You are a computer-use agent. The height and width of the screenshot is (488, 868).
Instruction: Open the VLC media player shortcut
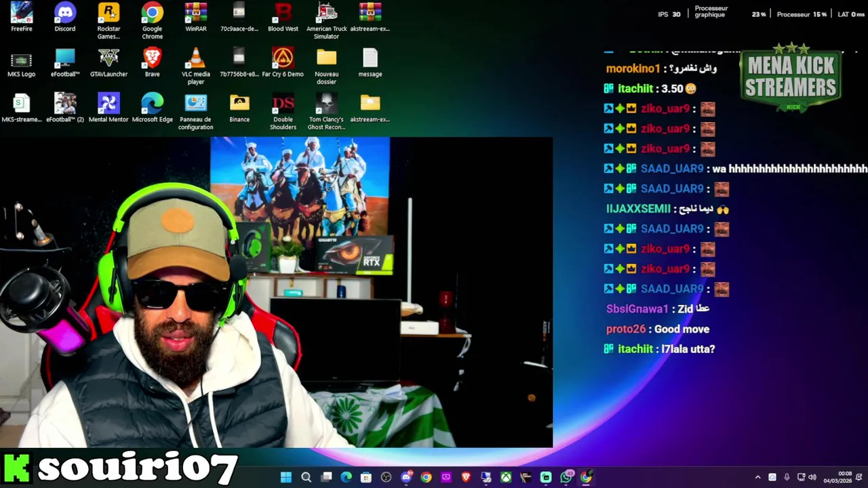tap(196, 66)
